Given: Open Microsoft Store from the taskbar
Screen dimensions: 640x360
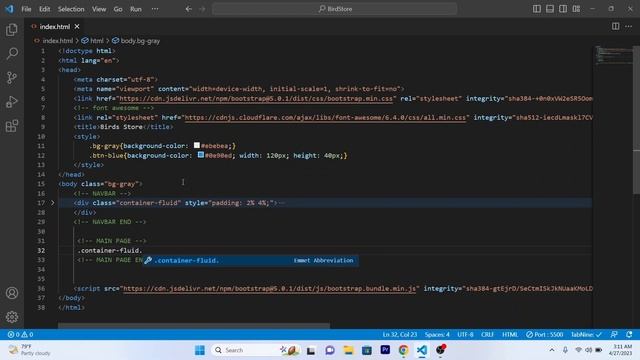Looking at the screenshot, I should pos(367,350).
